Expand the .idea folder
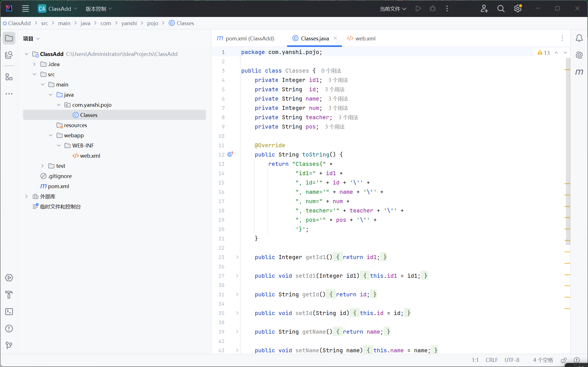588x367 pixels. pyautogui.click(x=34, y=64)
